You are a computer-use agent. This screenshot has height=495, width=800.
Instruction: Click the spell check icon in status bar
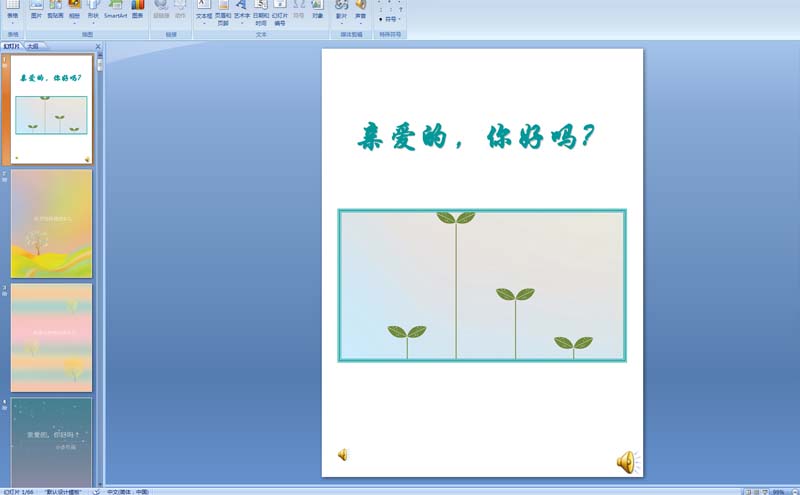tap(96, 492)
